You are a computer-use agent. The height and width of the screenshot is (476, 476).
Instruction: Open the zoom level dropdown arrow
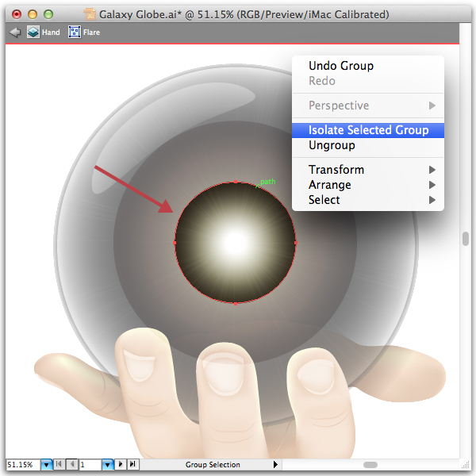tap(47, 464)
